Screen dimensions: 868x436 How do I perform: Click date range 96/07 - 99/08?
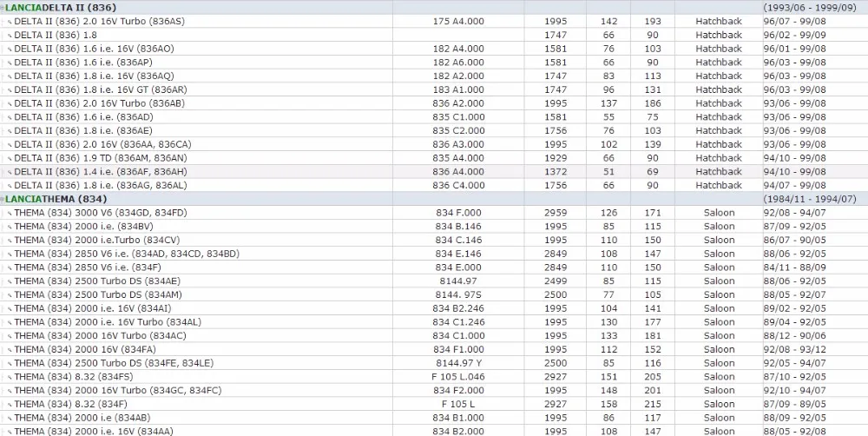pyautogui.click(x=795, y=21)
